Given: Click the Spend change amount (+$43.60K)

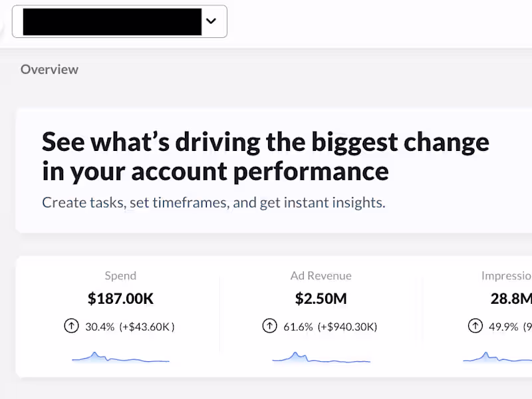Looking at the screenshot, I should [147, 327].
